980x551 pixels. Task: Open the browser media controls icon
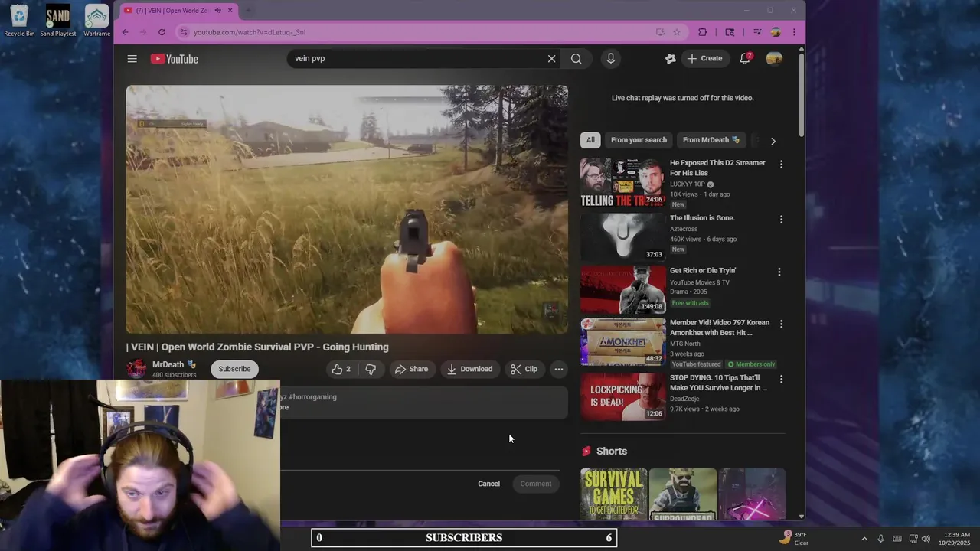[757, 32]
